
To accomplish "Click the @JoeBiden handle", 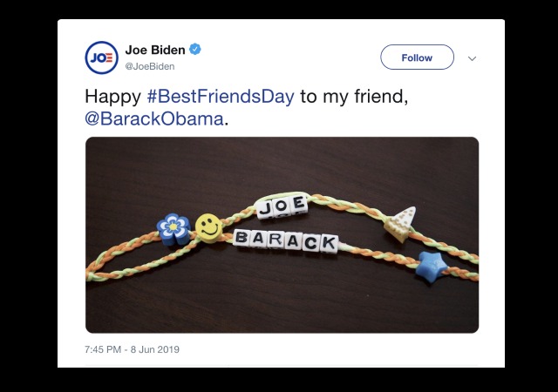I will 149,66.
